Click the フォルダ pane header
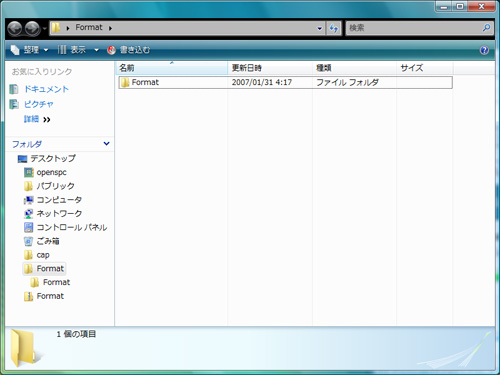This screenshot has height=375, width=500. pyautogui.click(x=60, y=144)
